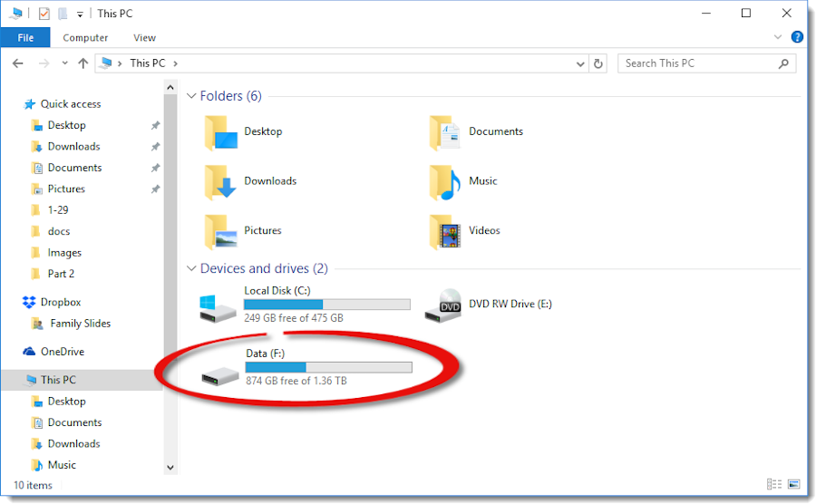Switch to large icons view in status bar
The height and width of the screenshot is (504, 816).
click(x=793, y=484)
